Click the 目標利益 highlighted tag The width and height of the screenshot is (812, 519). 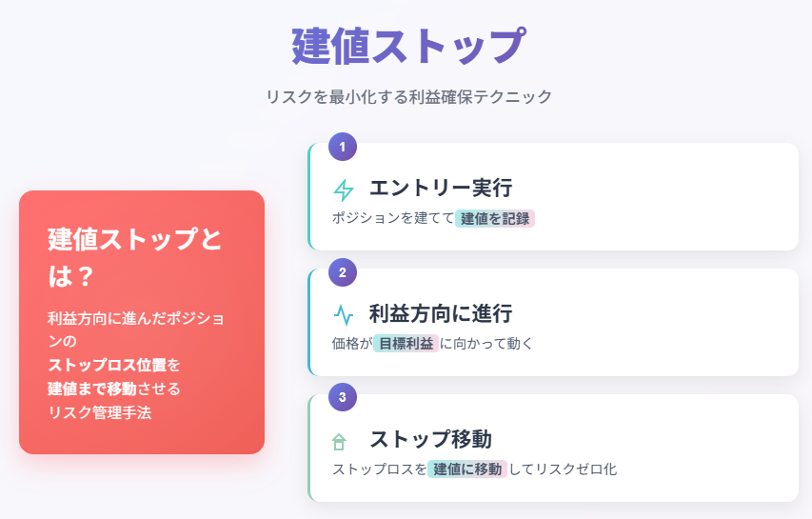(x=406, y=344)
